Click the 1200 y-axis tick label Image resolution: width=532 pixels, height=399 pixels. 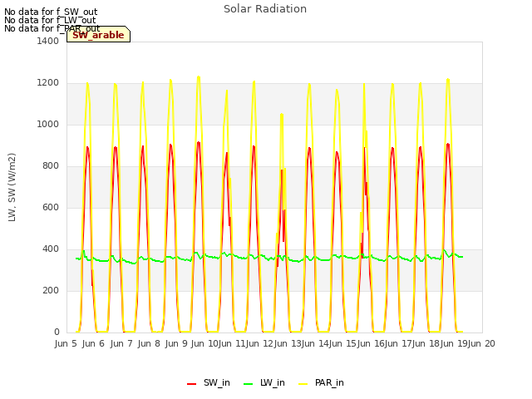tap(48, 83)
